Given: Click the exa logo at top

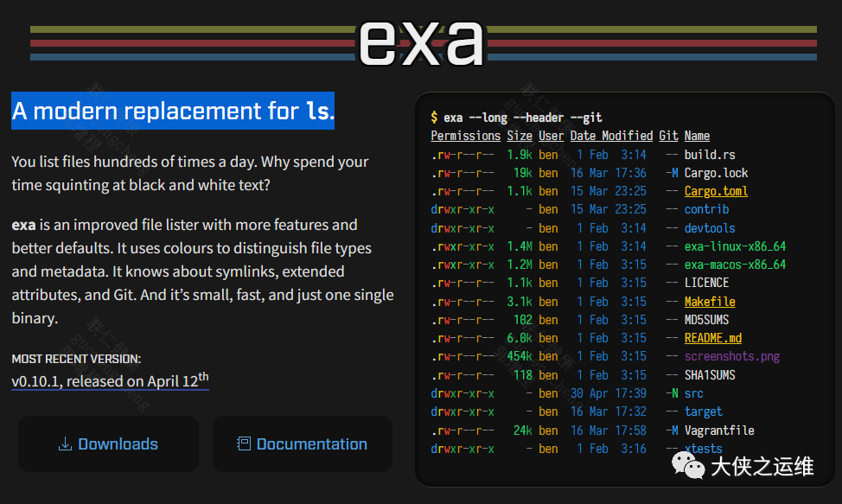Looking at the screenshot, I should click(x=422, y=43).
